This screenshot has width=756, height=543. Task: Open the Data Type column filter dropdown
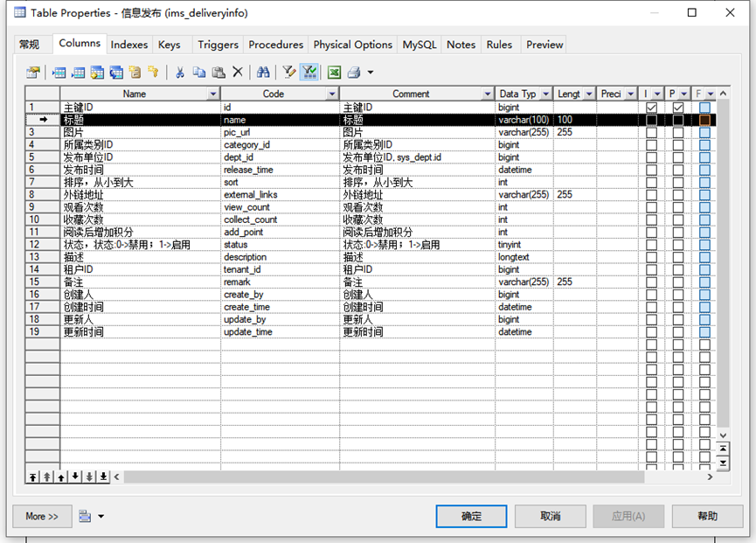point(545,94)
